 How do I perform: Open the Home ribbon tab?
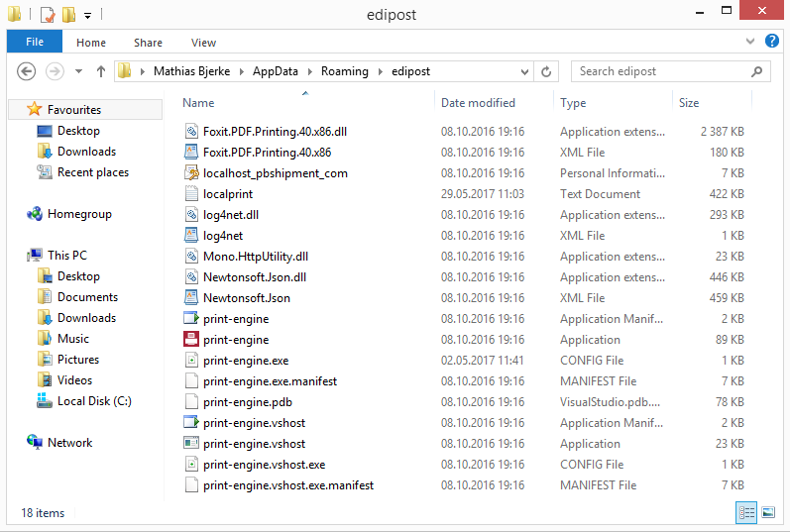[x=91, y=43]
